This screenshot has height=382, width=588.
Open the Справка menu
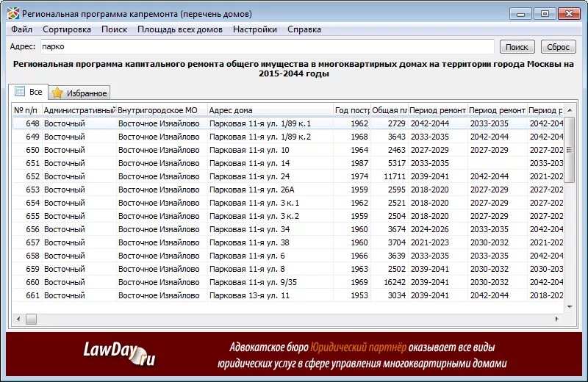coord(304,29)
